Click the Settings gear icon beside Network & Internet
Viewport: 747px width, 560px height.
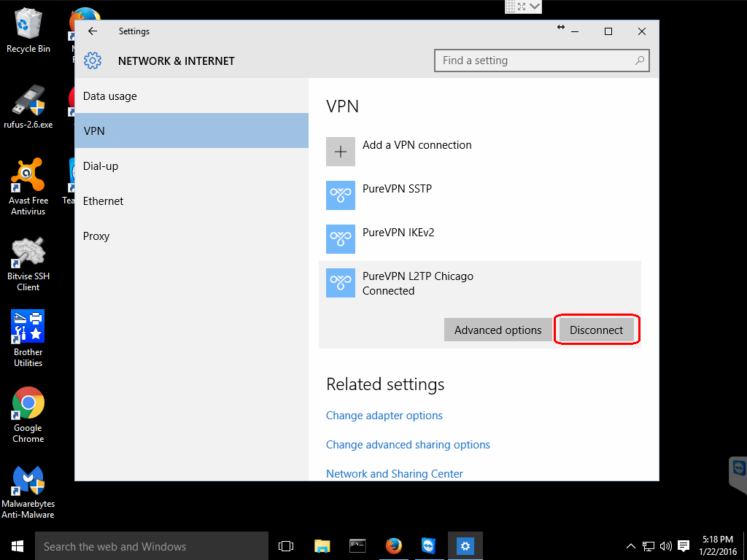coord(93,61)
